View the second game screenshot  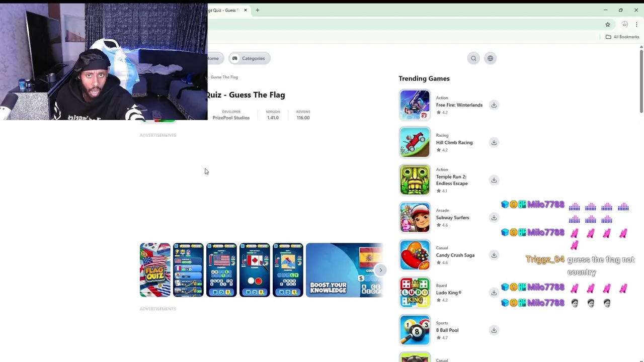[x=188, y=270]
